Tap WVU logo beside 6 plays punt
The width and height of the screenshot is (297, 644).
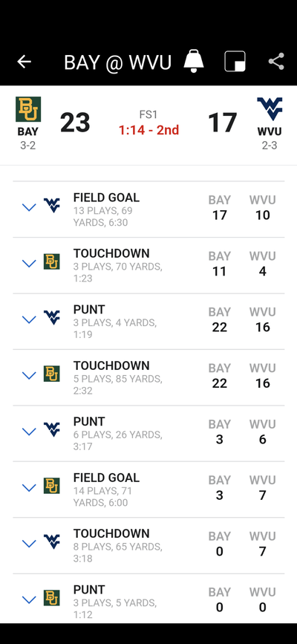tap(52, 429)
